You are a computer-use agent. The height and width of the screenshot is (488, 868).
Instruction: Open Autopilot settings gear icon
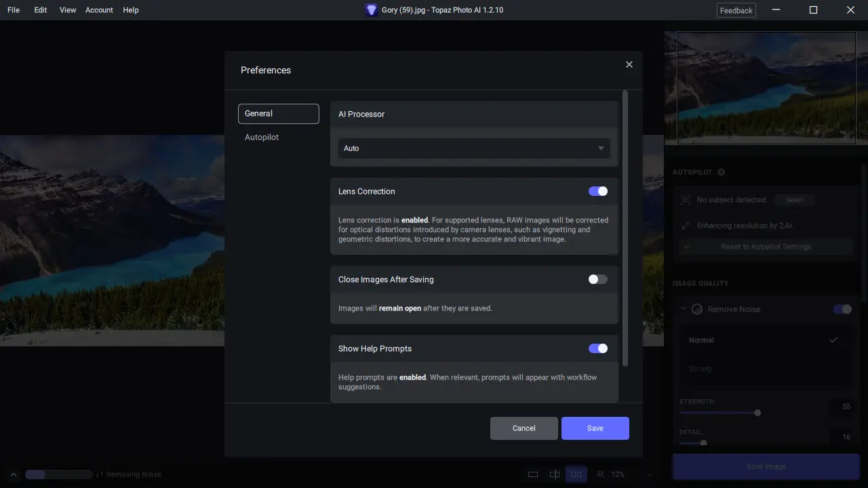tap(722, 172)
